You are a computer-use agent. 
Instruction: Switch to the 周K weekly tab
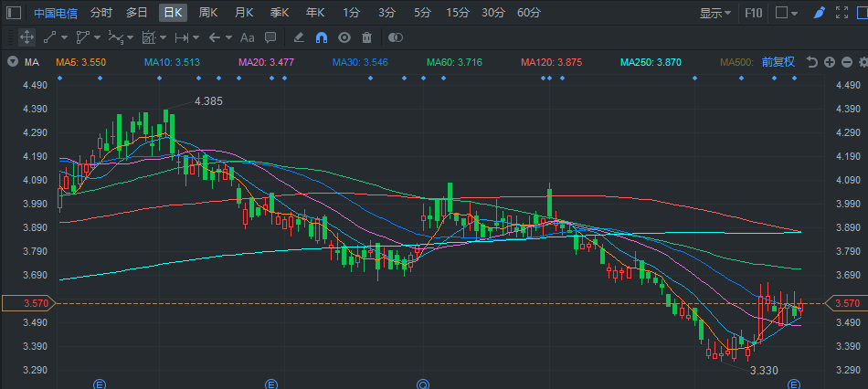pos(208,13)
